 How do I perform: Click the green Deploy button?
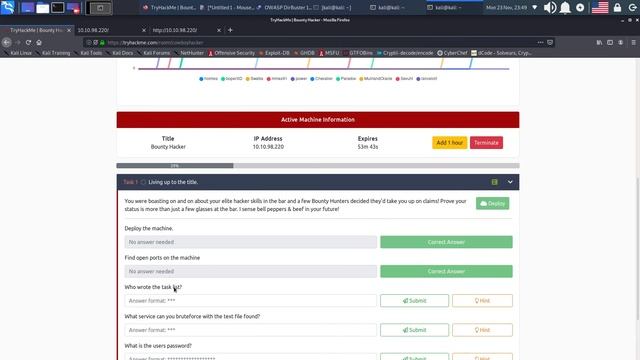pos(492,203)
